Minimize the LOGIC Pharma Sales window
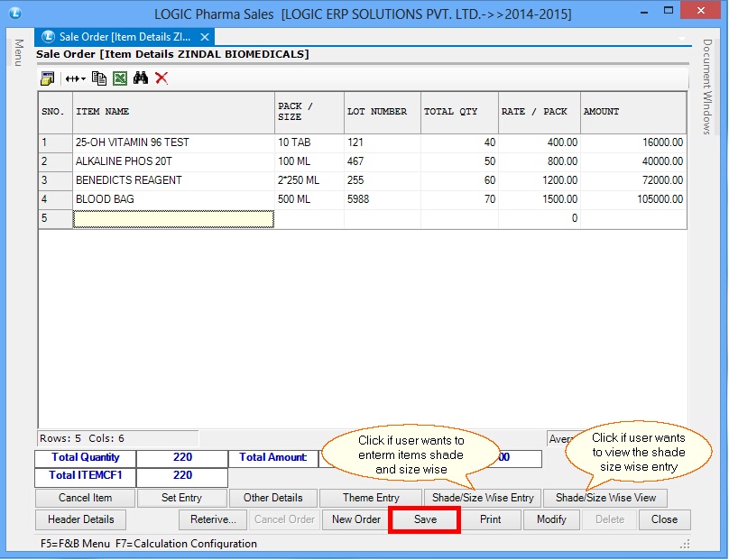729x560 pixels. (644, 12)
